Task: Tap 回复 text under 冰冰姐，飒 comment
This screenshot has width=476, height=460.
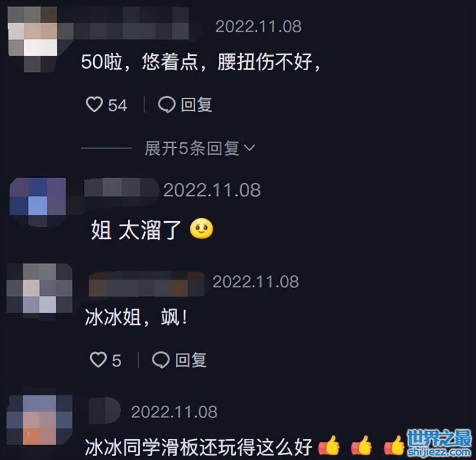Action: click(x=191, y=360)
